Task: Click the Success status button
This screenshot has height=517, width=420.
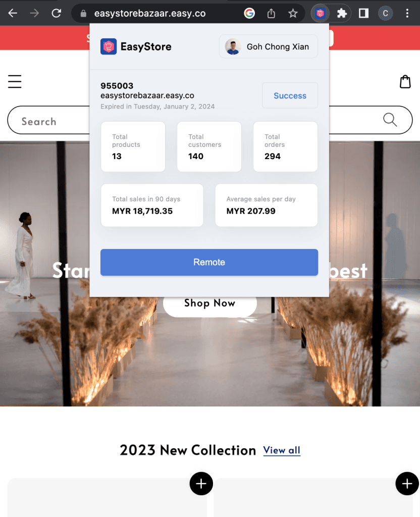Action: pos(290,95)
